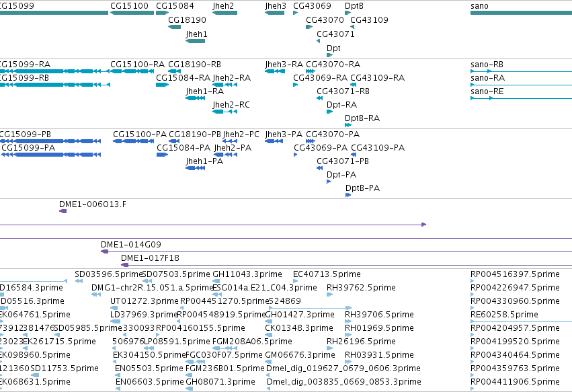Click EST RE60258.5prime
Viewport: 572px width, 392px height.
coord(522,321)
